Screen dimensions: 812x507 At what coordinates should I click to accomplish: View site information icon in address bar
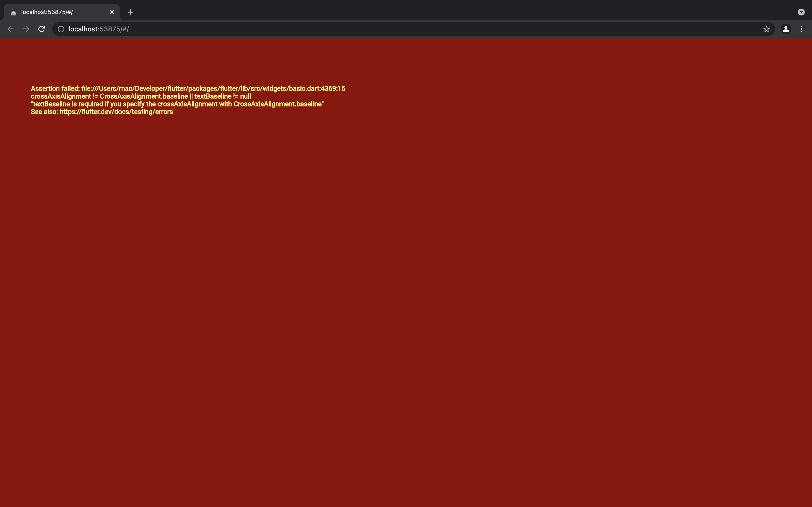[61, 29]
